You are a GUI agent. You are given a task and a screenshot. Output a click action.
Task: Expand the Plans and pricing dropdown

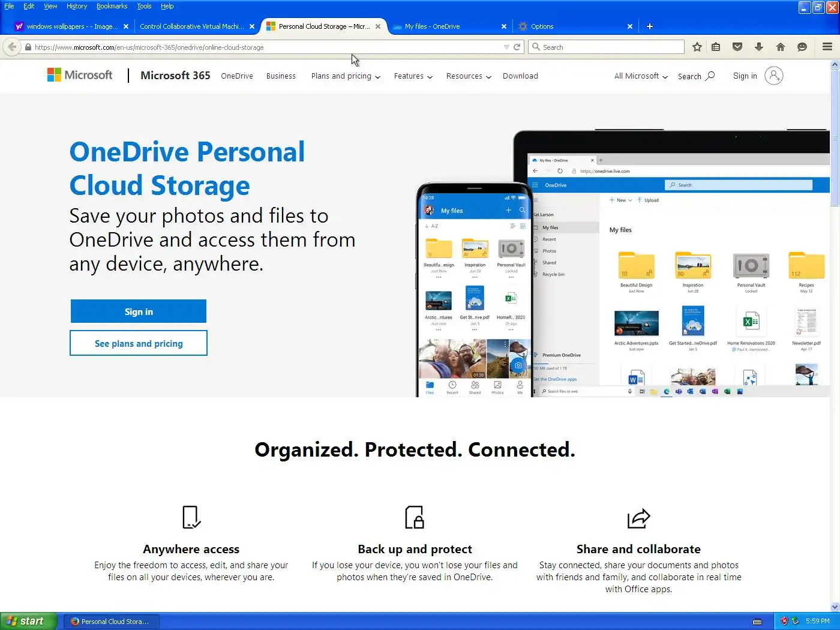point(346,76)
